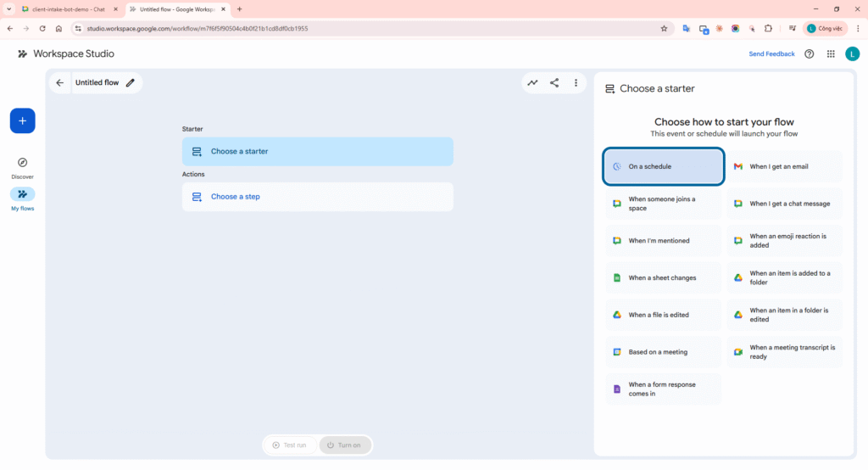Pick When a form response comes in
868x470 pixels.
(664, 389)
